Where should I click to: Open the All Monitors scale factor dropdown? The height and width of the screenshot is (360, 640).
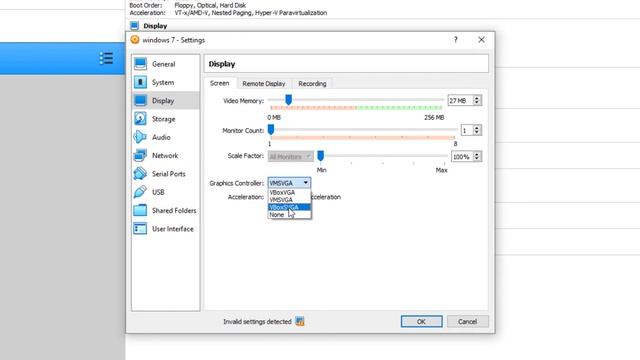[291, 157]
